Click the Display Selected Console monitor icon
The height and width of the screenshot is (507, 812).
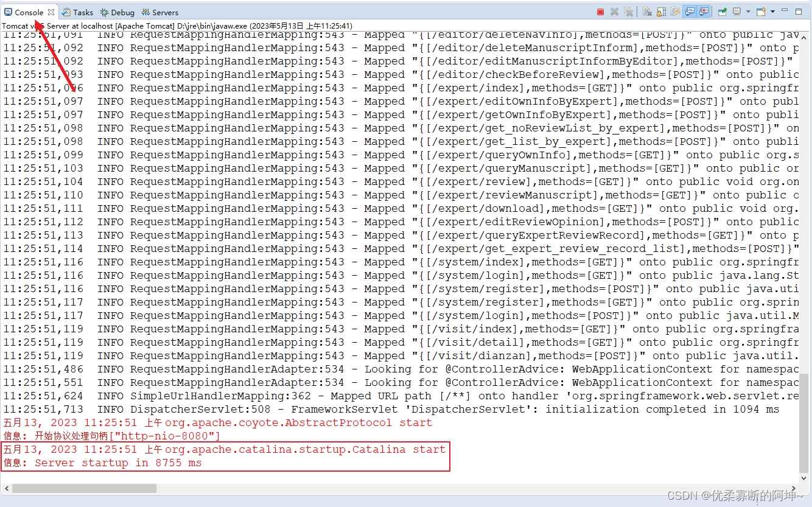pyautogui.click(x=737, y=12)
